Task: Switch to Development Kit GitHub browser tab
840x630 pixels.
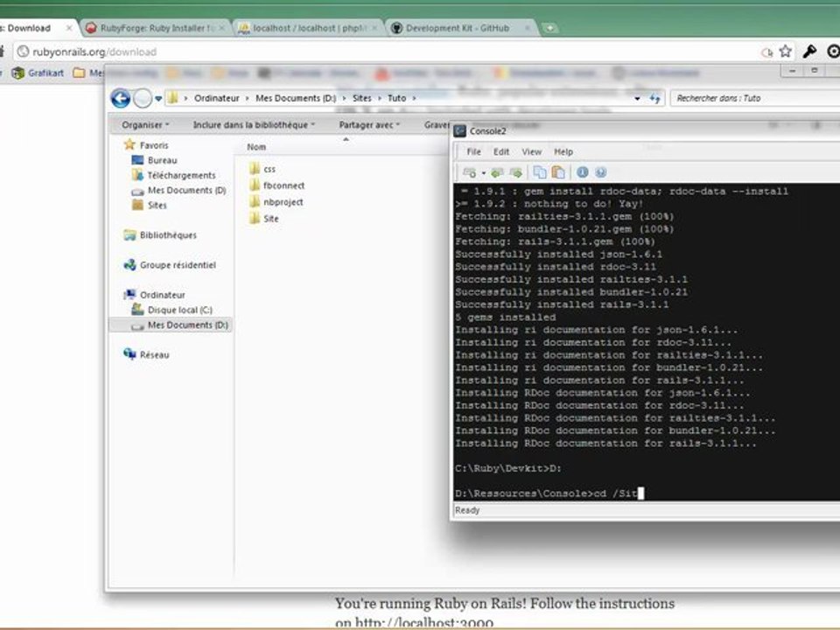Action: [462, 28]
